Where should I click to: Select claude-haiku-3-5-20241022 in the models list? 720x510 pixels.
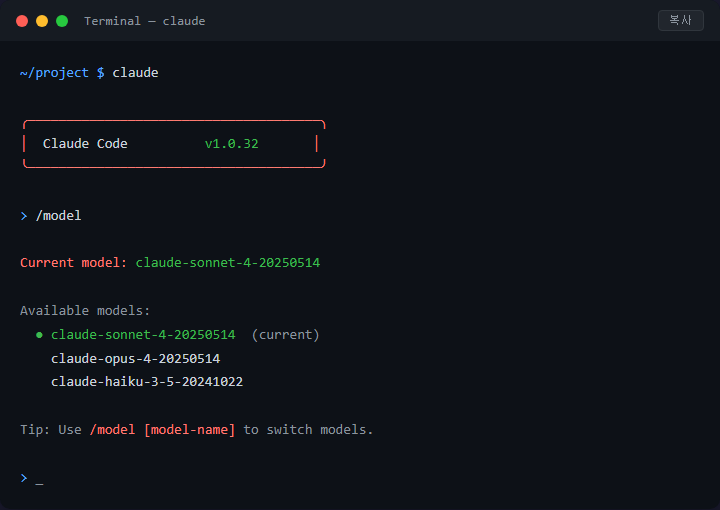point(147,382)
